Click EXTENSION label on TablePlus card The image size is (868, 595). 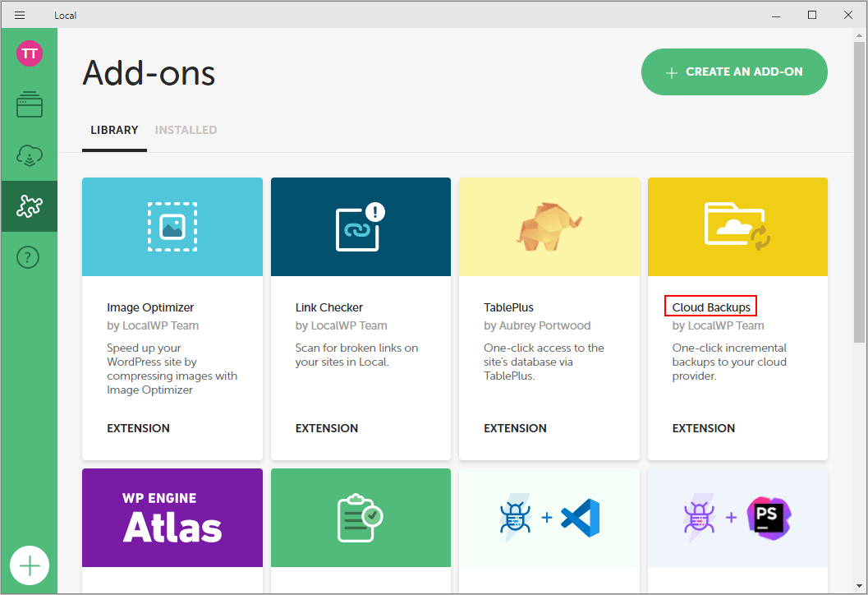(x=516, y=428)
